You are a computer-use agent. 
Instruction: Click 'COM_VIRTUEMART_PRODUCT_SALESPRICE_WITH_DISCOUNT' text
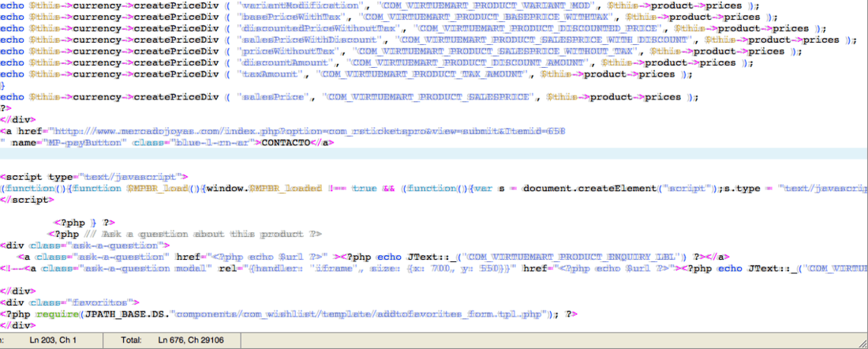544,40
